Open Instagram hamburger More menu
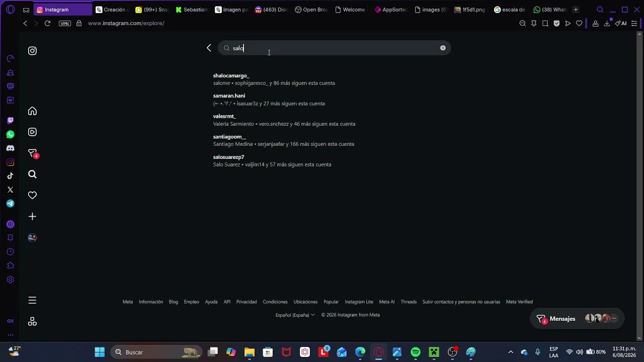This screenshot has height=362, width=644. [32, 301]
